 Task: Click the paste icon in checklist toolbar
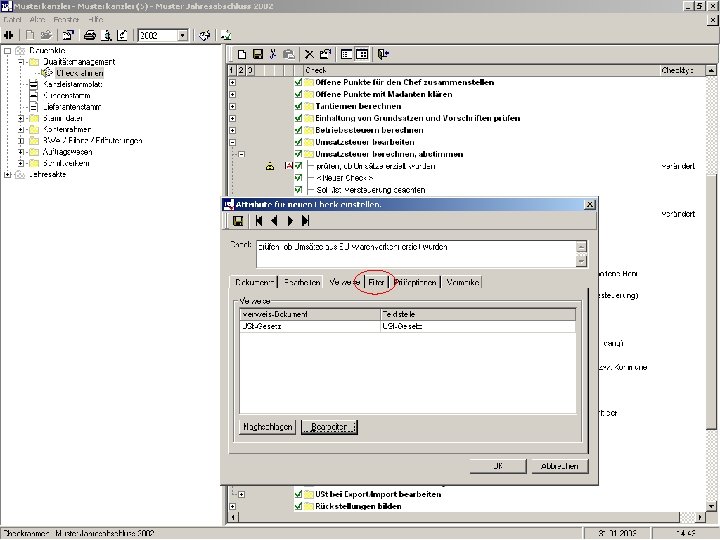(289, 54)
